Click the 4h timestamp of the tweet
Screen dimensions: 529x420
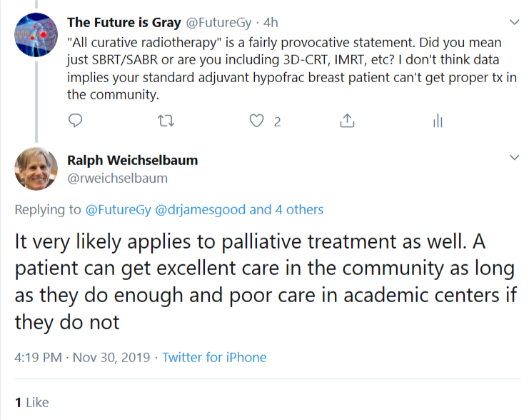273,22
